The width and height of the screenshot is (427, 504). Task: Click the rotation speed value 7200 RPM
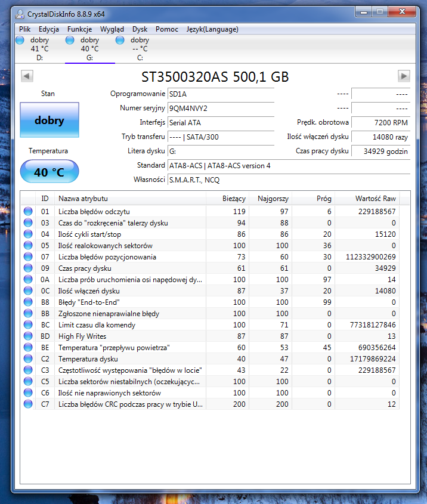pyautogui.click(x=380, y=122)
